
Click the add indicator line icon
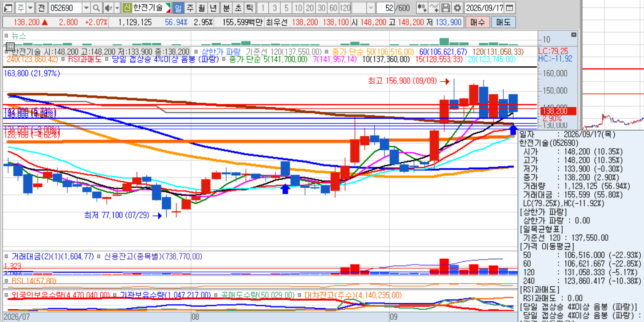pyautogui.click(x=434, y=8)
